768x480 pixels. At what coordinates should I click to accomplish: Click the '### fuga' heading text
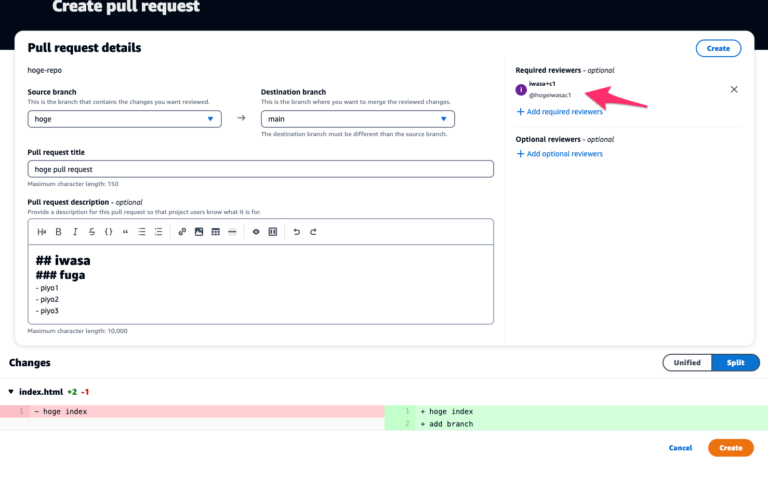pyautogui.click(x=60, y=275)
